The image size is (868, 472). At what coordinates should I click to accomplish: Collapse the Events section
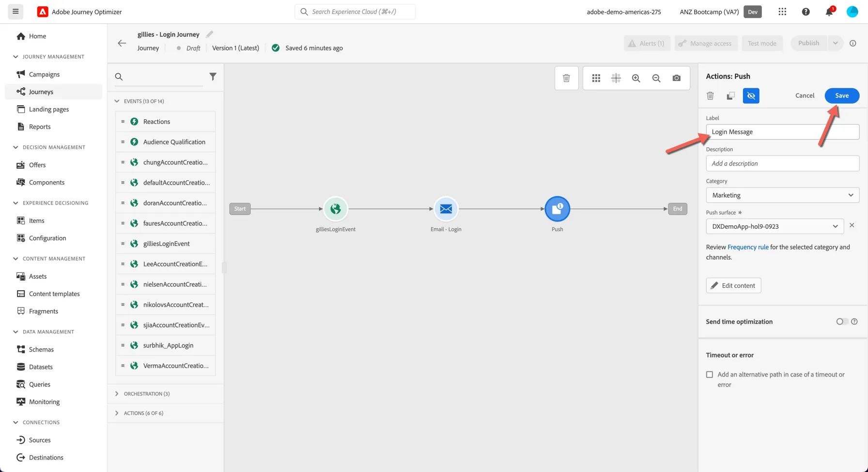117,101
